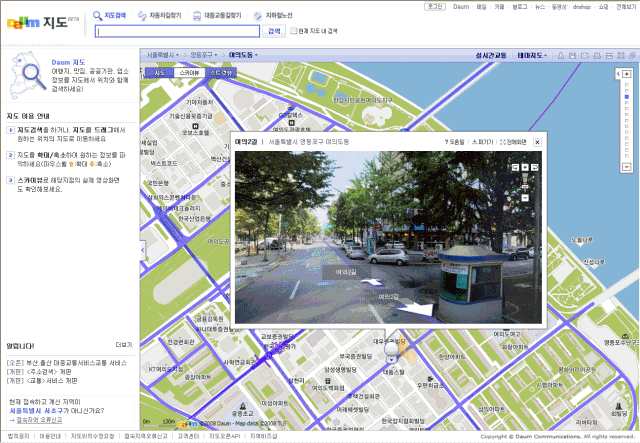Open the 쇼핑 link in top bar

[x=603, y=7]
